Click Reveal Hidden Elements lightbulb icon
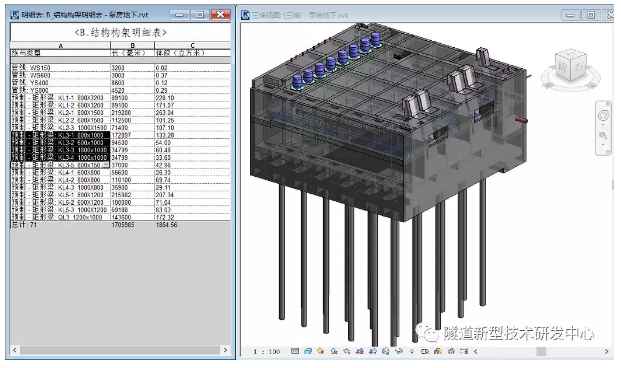The height and width of the screenshot is (368, 621). click(x=412, y=351)
